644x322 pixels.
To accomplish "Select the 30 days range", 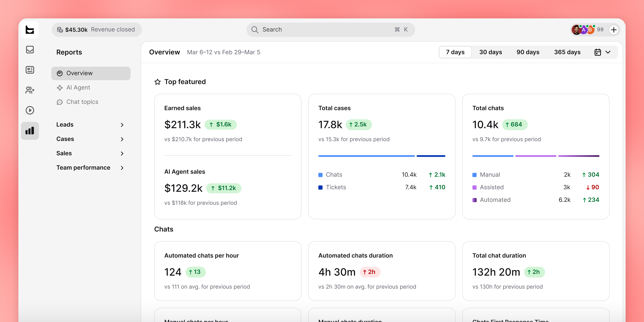I will pyautogui.click(x=490, y=52).
